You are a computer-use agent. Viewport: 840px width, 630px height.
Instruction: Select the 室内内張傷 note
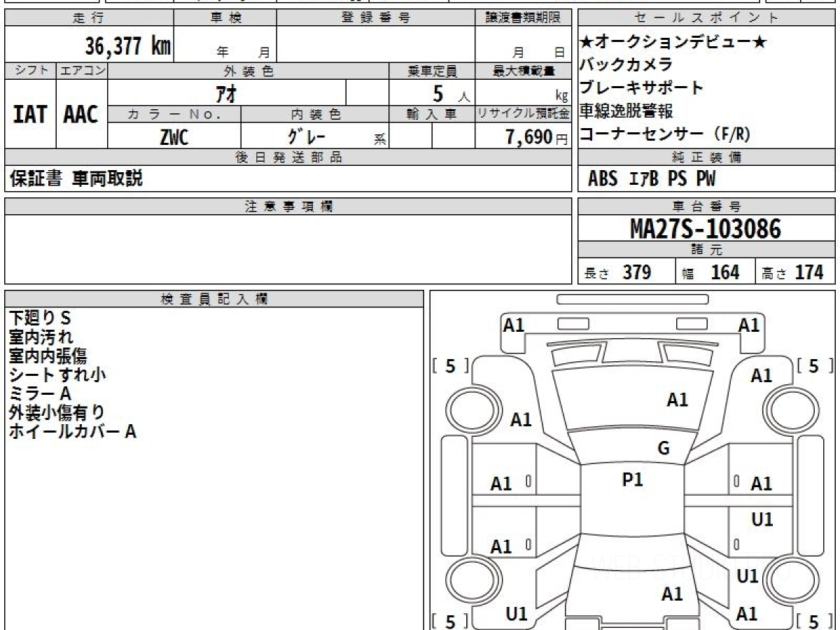pyautogui.click(x=48, y=356)
